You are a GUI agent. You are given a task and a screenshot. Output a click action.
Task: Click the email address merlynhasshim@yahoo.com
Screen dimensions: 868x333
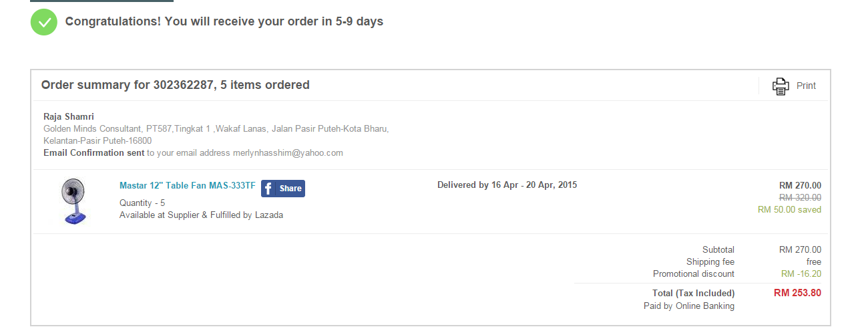tap(288, 152)
